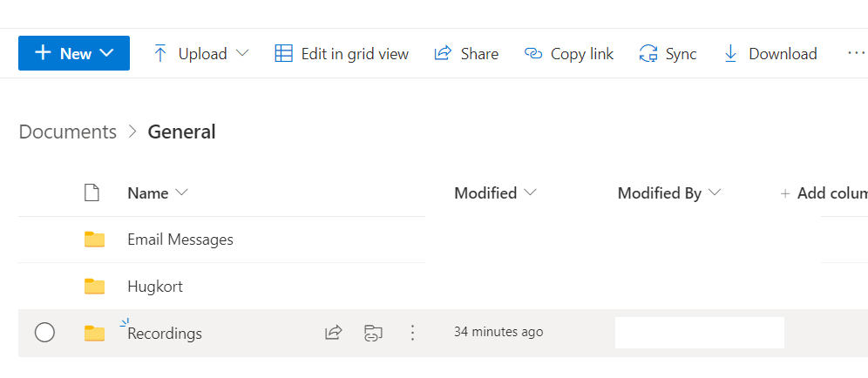Click the share icon on Recordings row
The image size is (868, 378).
(x=333, y=332)
